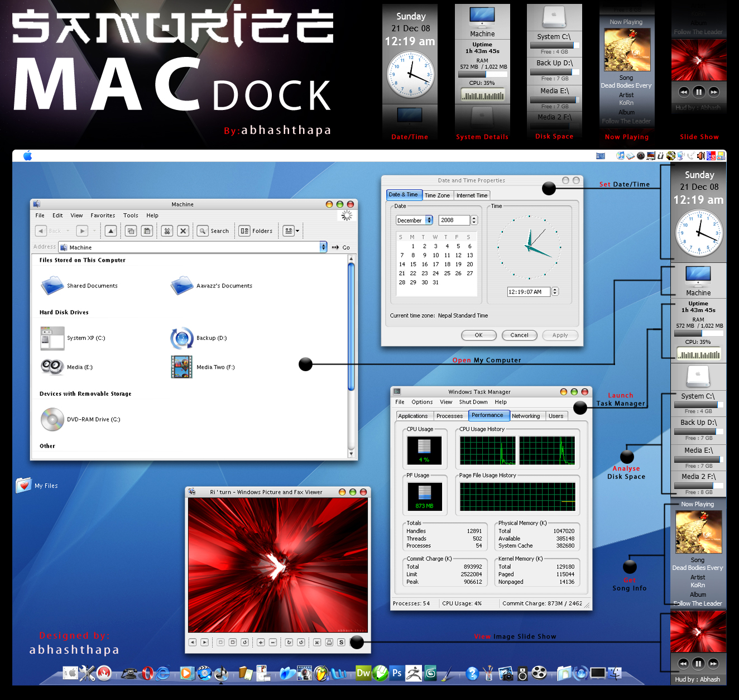Pause playback in the slideshow hud
Screen dimensions: 739x700
(699, 663)
